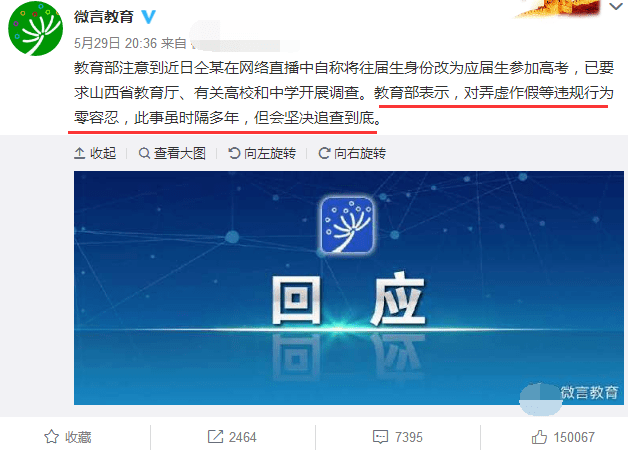Toggle the thumbs-up like icon
Viewport: 628px width, 452px height.
[539, 437]
